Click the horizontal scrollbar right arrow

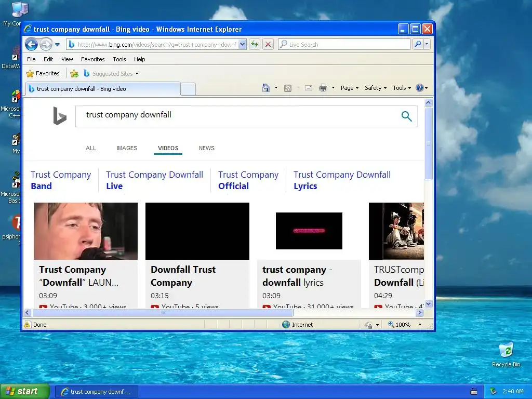(x=419, y=312)
